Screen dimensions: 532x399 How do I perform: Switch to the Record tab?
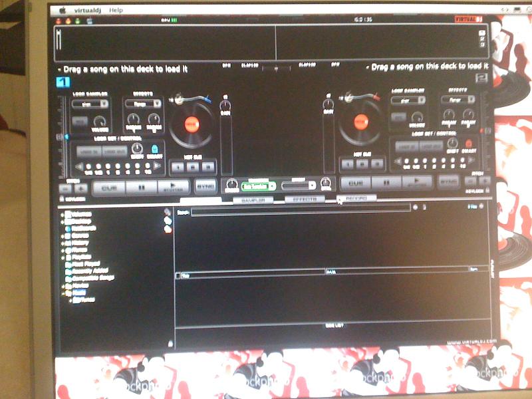(356, 198)
